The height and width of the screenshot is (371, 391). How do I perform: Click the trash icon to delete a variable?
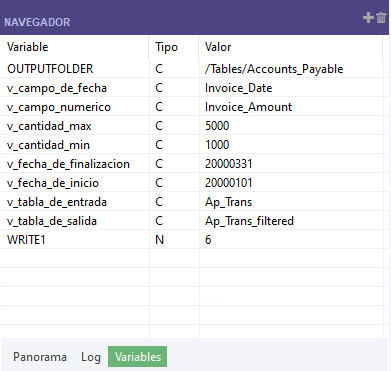click(x=381, y=17)
